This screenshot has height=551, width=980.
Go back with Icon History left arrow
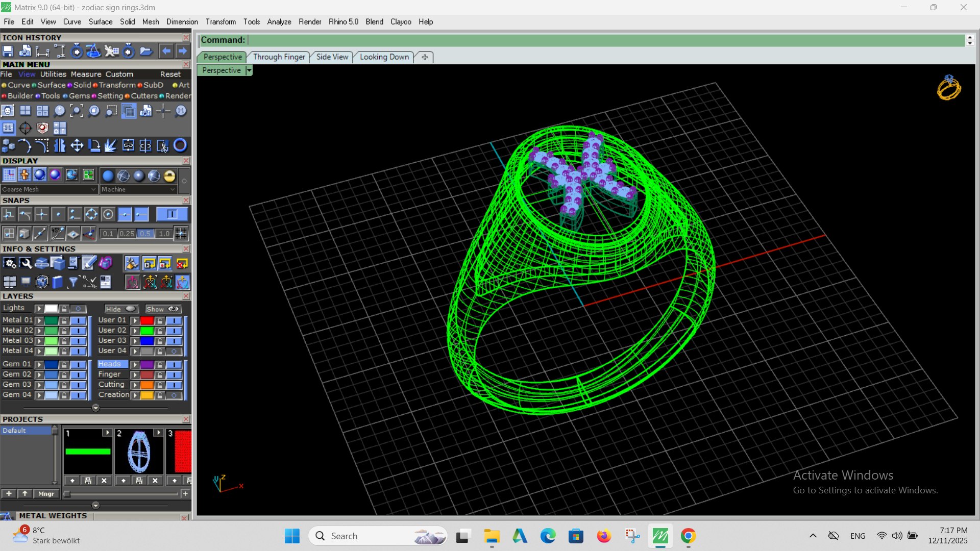click(x=166, y=51)
